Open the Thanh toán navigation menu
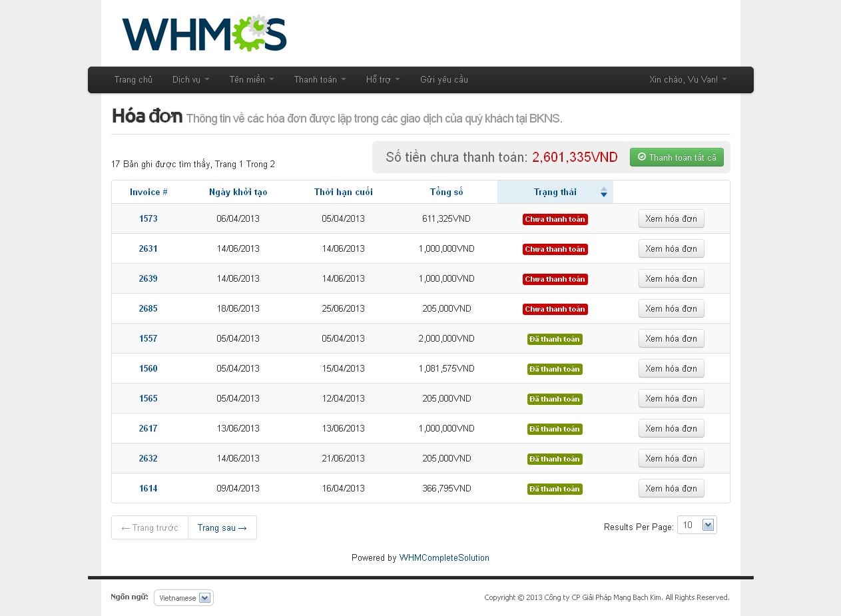The width and height of the screenshot is (841, 616). point(320,80)
